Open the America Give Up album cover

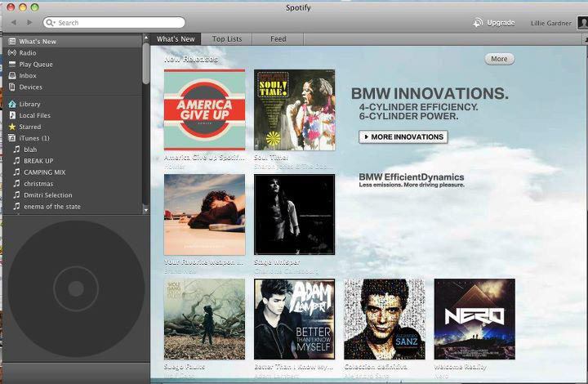point(205,109)
